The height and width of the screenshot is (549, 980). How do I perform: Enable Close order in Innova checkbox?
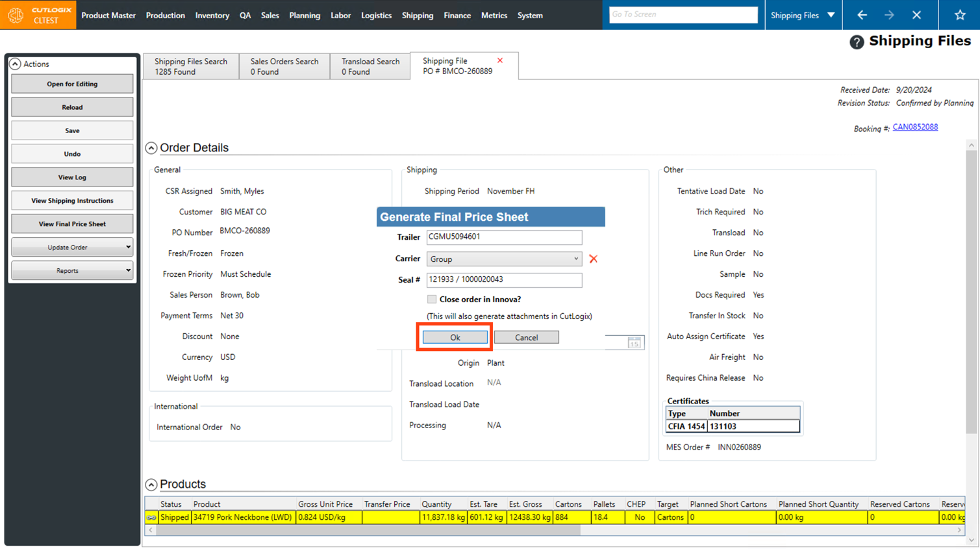[x=432, y=300]
